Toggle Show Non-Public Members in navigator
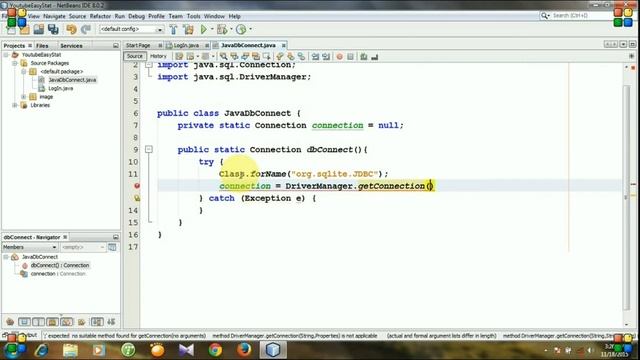640x360 pixels. (52, 322)
